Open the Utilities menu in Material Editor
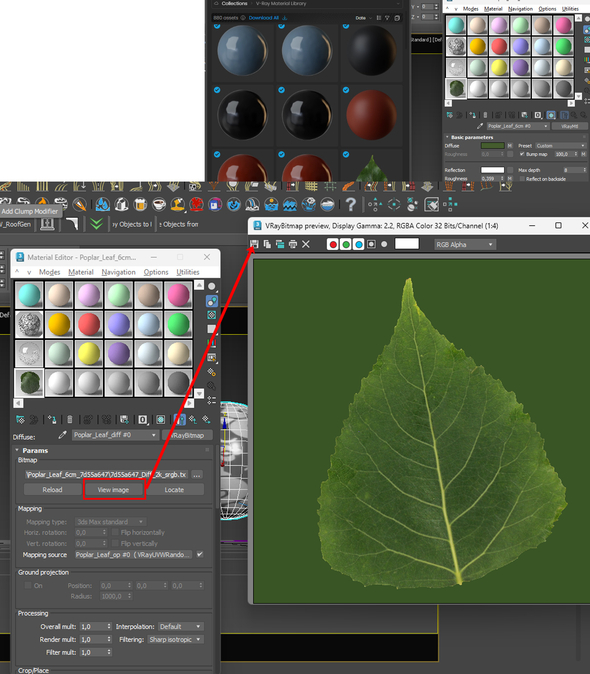Viewport: 590px width, 674px height. point(188,272)
